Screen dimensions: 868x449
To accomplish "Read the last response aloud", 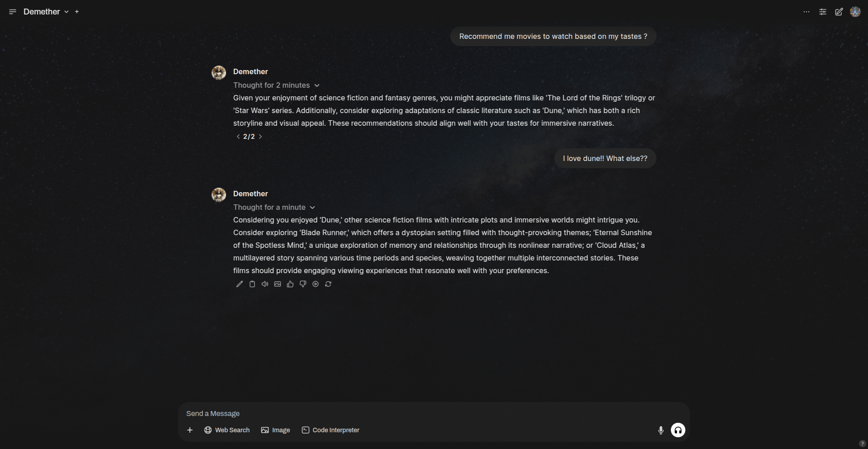I will pos(265,284).
